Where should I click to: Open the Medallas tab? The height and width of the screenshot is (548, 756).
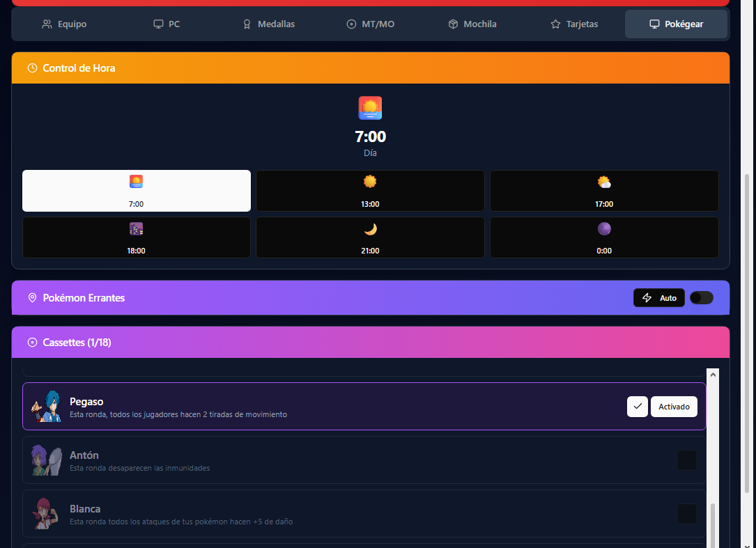(268, 24)
